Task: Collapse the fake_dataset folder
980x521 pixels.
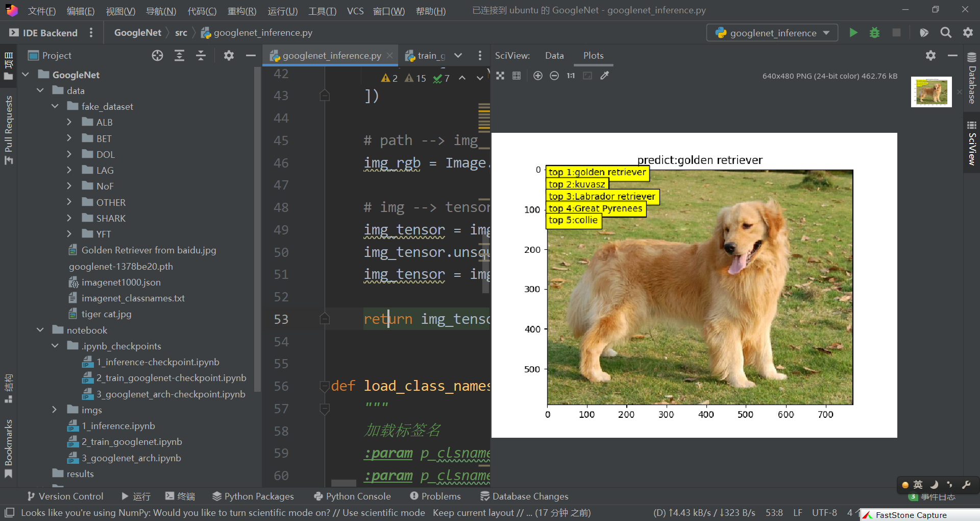Action: tap(55, 106)
